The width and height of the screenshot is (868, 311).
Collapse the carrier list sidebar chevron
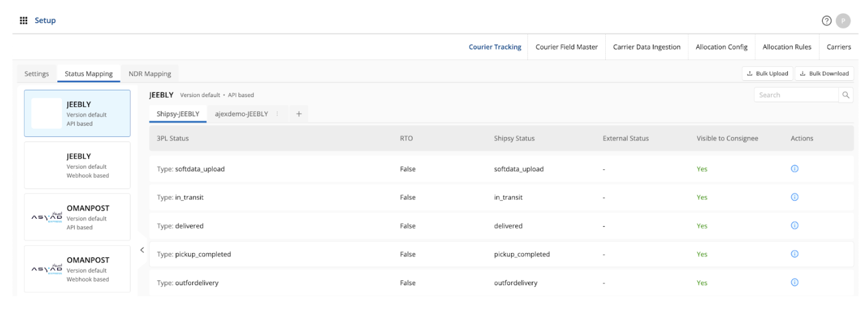pos(142,250)
